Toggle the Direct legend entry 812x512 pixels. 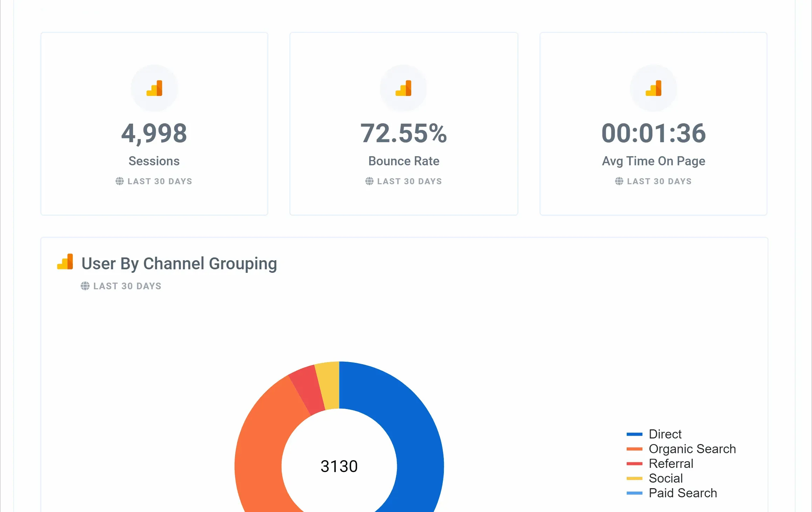pos(654,434)
